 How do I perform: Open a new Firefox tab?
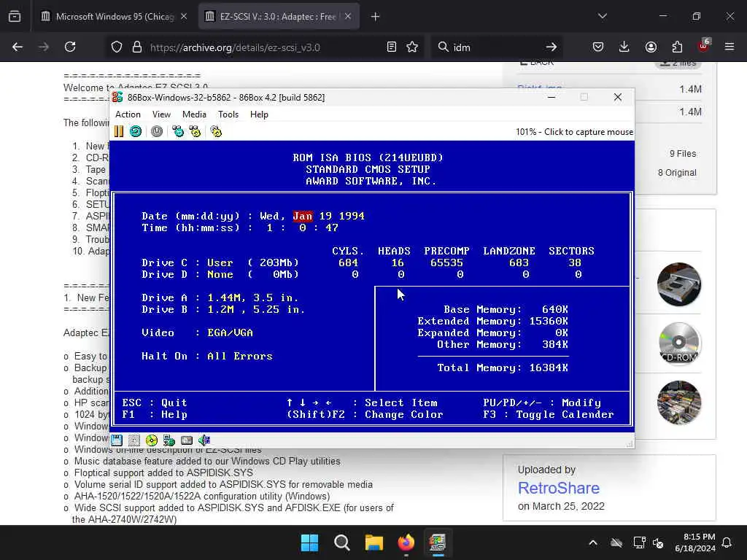pos(376,17)
